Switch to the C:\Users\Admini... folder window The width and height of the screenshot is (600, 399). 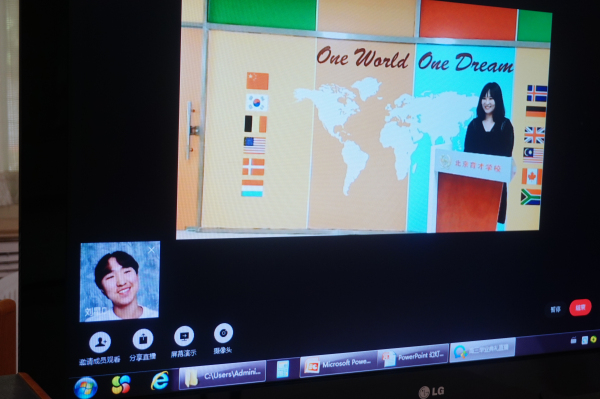click(223, 375)
